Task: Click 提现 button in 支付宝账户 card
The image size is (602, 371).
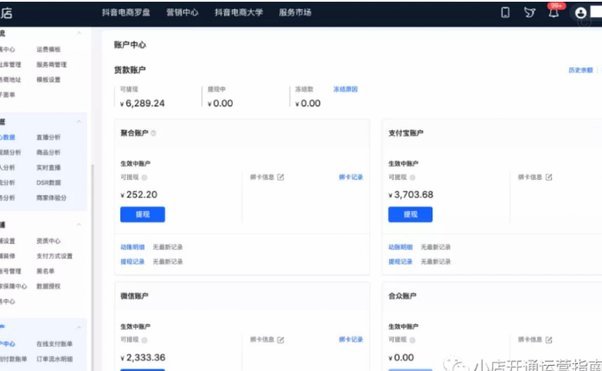Action: (x=410, y=214)
